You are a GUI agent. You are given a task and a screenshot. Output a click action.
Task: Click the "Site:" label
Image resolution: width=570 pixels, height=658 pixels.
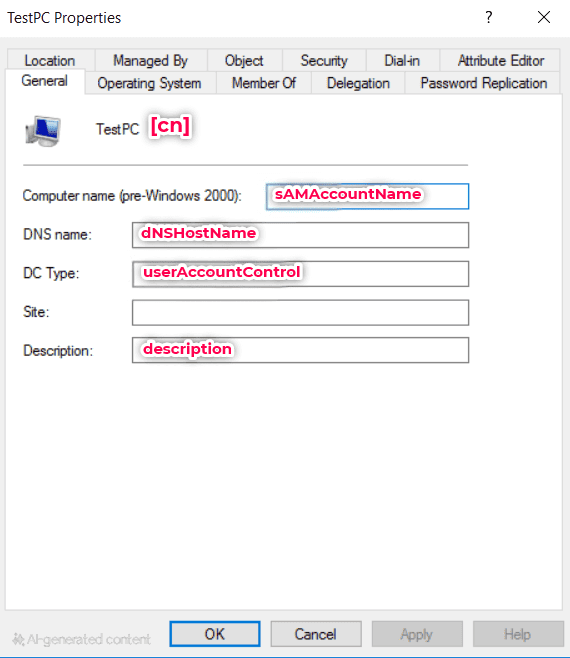click(x=36, y=312)
